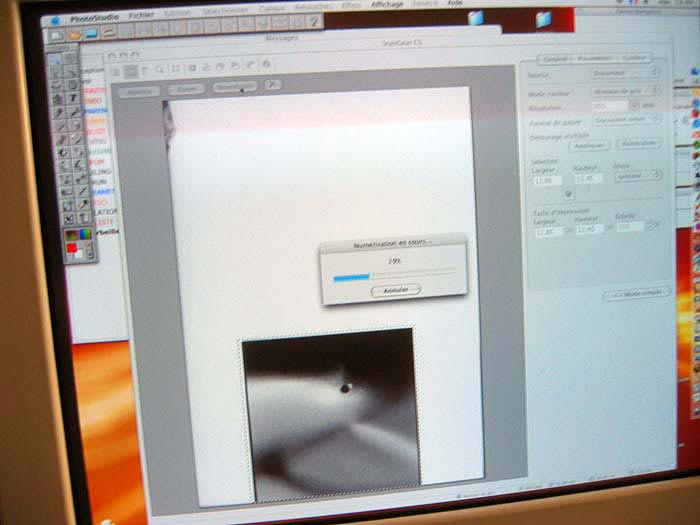
Task: Click the highlighted thumbnail view icon in ScanGear
Action: [x=130, y=71]
